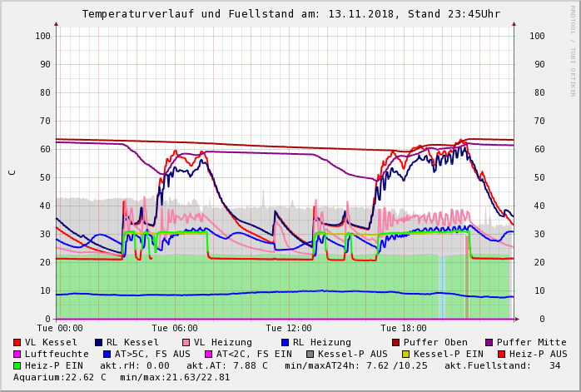
Task: Select the pink VL Heizung legend swatch
Action: point(184,342)
